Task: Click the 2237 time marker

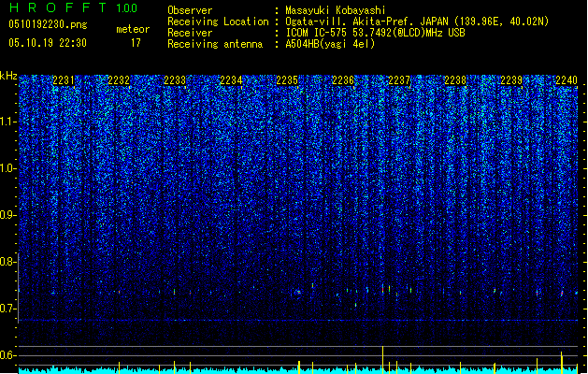Action: 399,80
